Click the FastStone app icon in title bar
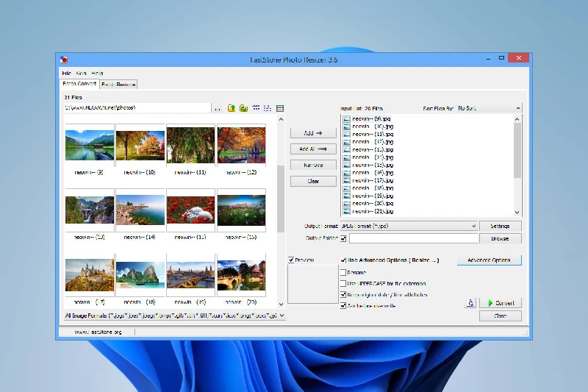This screenshot has width=588, height=392. (x=65, y=60)
